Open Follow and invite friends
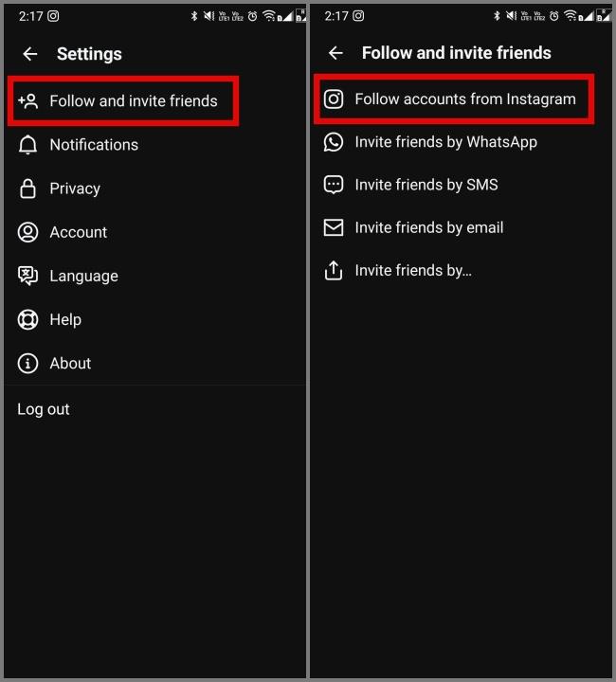This screenshot has height=682, width=616. pos(123,101)
